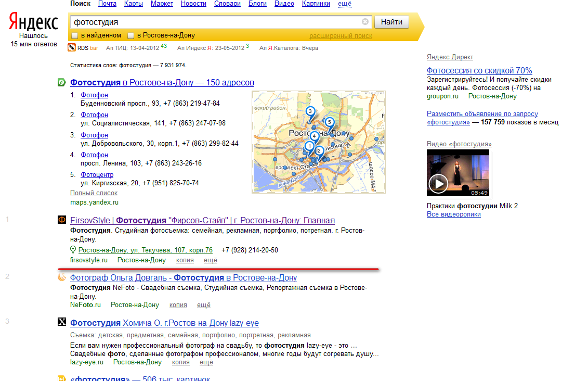Tick the "в Ростове-на-Дону" checkbox
The image size is (588, 381).
click(x=131, y=36)
